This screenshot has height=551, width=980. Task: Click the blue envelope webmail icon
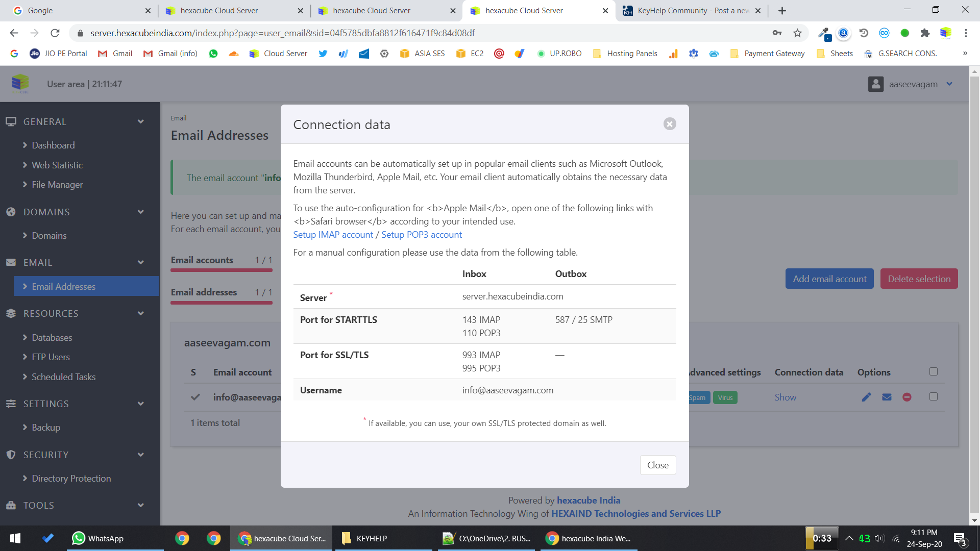tap(887, 397)
